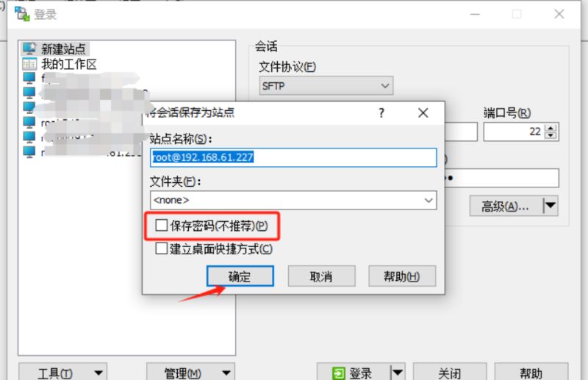Image resolution: width=588 pixels, height=380 pixels.
Task: Select the first blurred saved site monitor icon
Action: 29,79
